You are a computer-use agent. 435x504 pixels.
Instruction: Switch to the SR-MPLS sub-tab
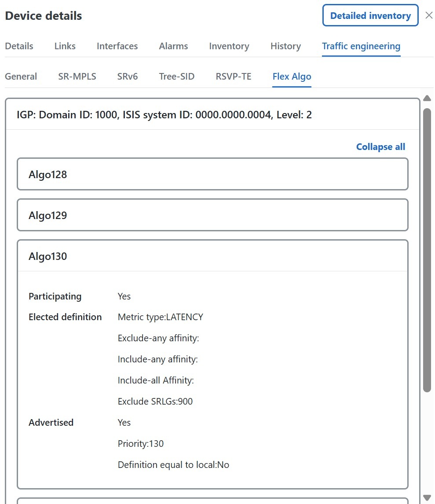coord(77,76)
